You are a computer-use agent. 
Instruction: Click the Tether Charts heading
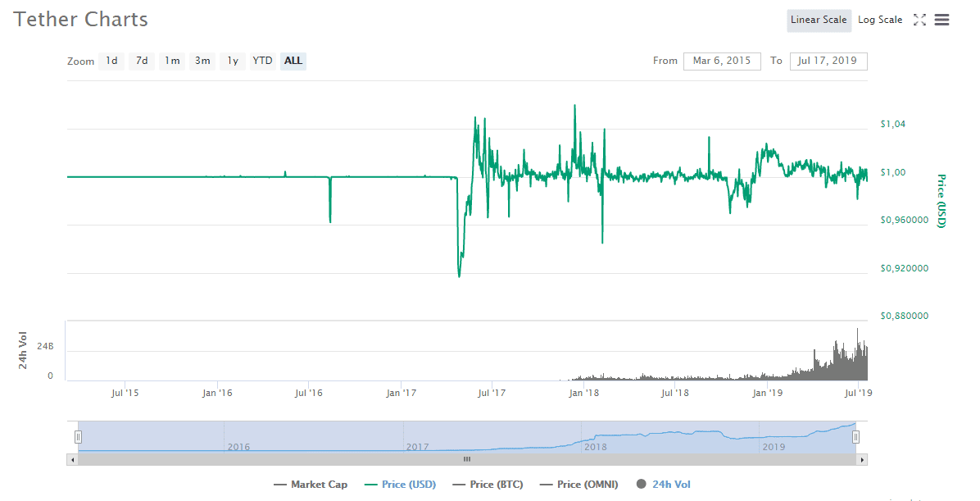click(80, 20)
